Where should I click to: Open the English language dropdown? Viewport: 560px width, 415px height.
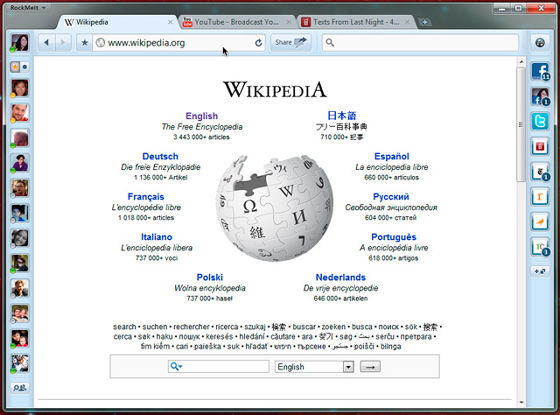[x=314, y=367]
